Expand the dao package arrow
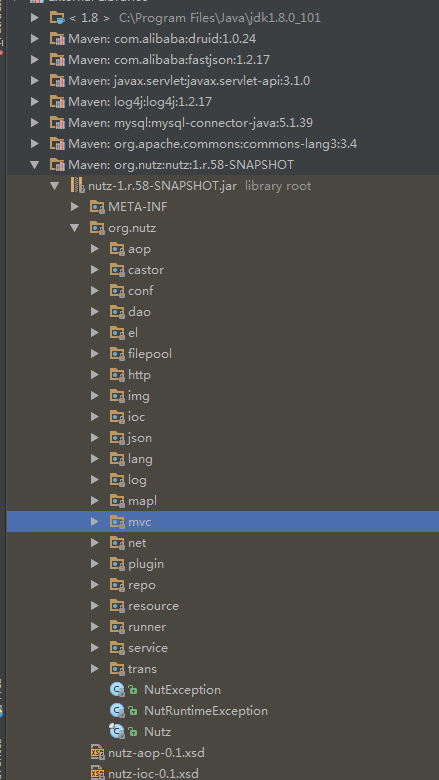Image resolution: width=439 pixels, height=780 pixels. pos(94,311)
